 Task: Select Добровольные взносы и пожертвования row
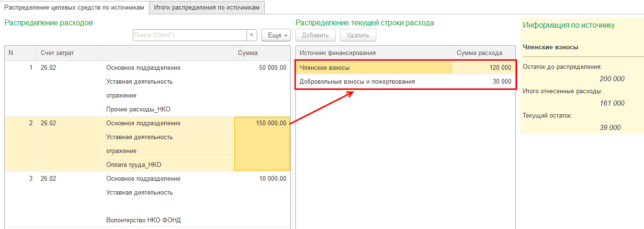pos(373,82)
